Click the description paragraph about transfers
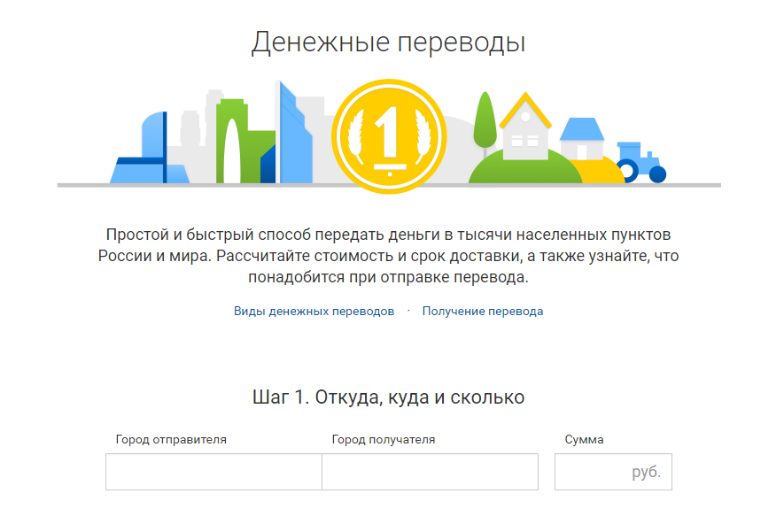Screen dimensions: 784x532 click(388, 256)
